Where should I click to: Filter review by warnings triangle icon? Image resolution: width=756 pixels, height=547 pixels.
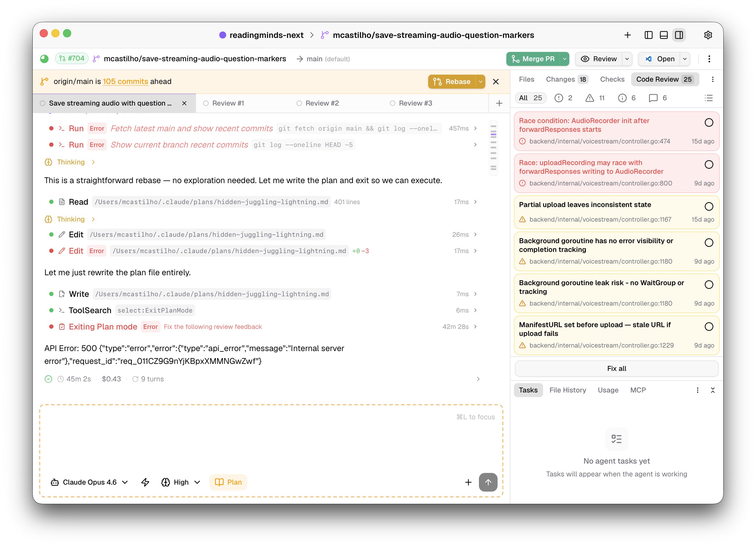589,98
